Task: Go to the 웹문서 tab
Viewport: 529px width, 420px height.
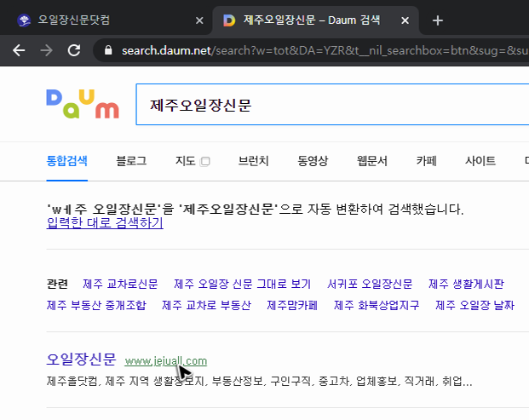Action: pyautogui.click(x=372, y=161)
